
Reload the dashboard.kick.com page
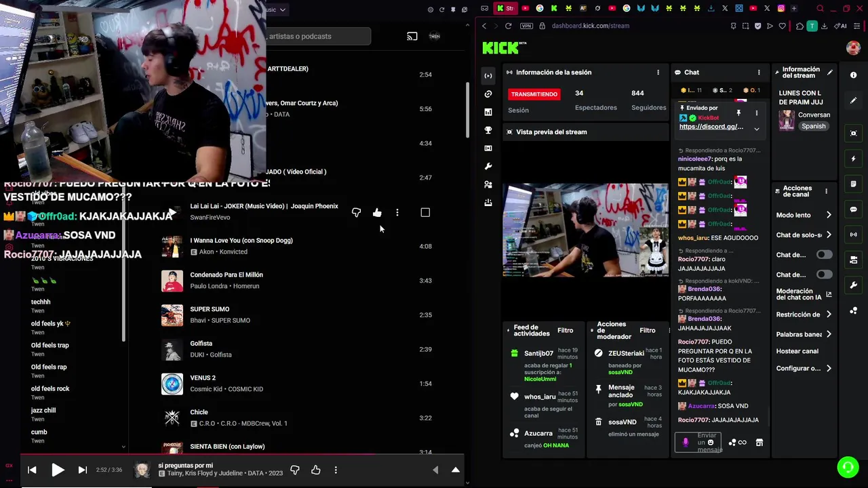point(508,26)
